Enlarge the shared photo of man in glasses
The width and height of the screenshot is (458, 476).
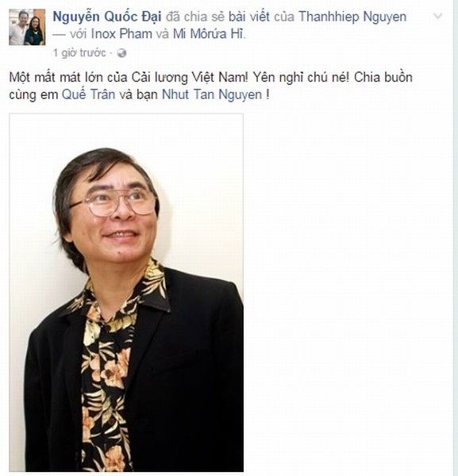tap(126, 293)
